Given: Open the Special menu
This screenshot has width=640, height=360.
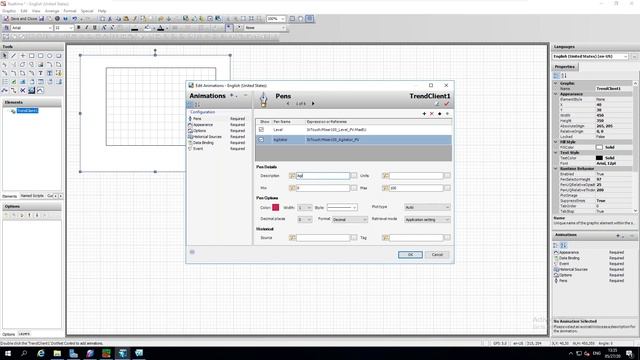Looking at the screenshot, I should 87,11.
